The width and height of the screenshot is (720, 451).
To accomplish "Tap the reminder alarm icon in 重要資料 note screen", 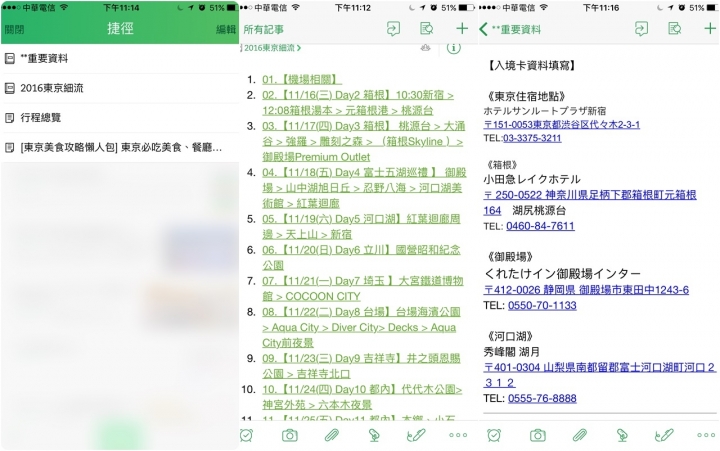I will tap(494, 434).
